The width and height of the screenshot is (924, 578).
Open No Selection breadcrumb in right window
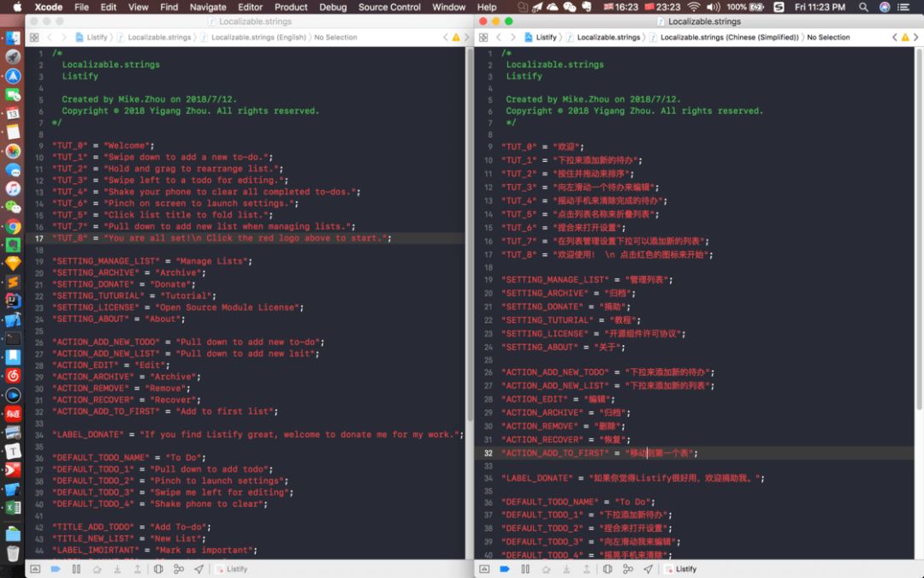tap(828, 37)
